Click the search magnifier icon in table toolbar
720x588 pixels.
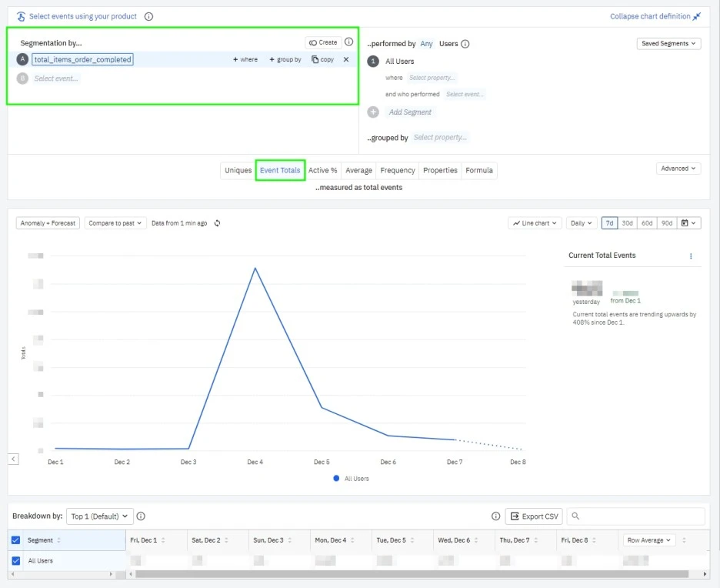(575, 516)
